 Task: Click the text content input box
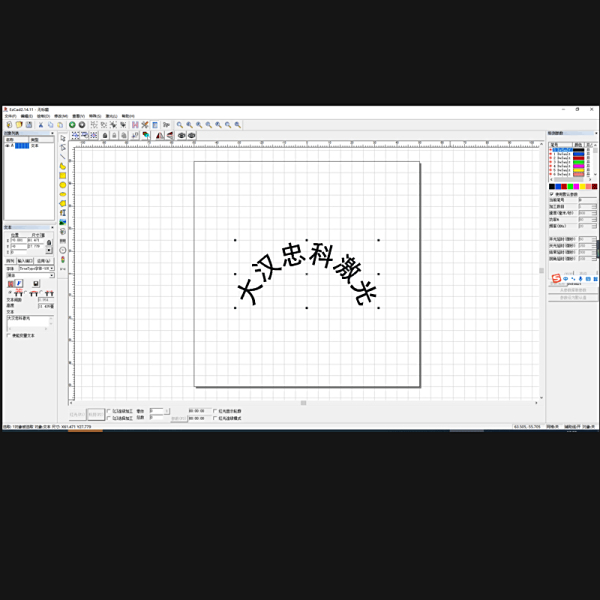pyautogui.click(x=29, y=322)
